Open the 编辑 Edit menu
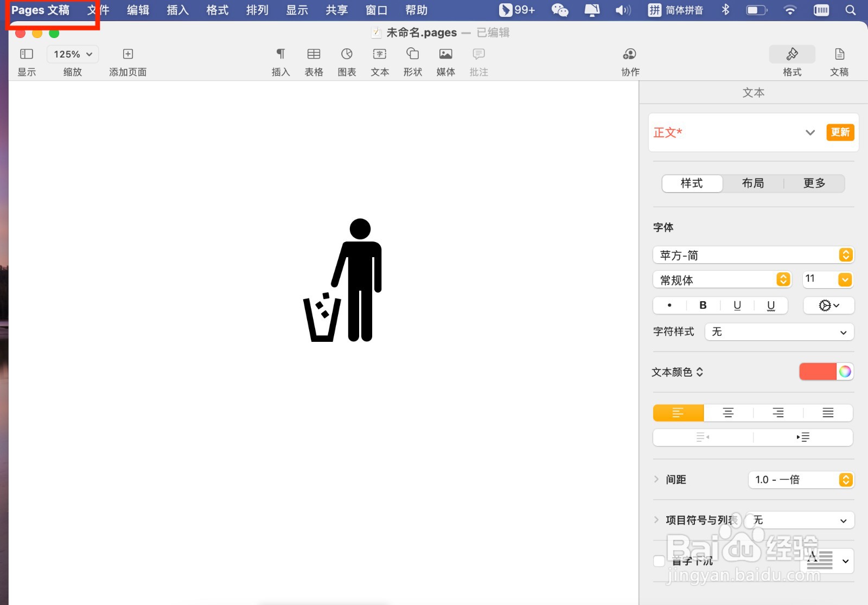Image resolution: width=868 pixels, height=605 pixels. (x=138, y=10)
